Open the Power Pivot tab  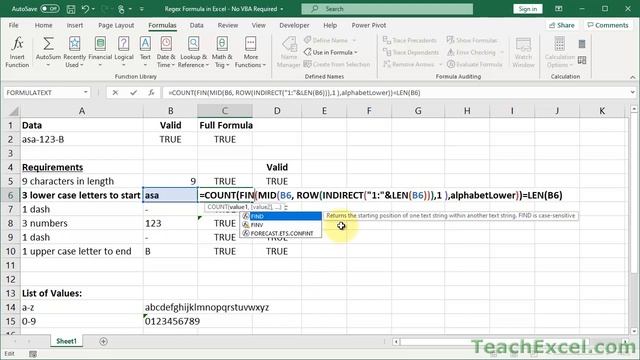pyautogui.click(x=369, y=25)
